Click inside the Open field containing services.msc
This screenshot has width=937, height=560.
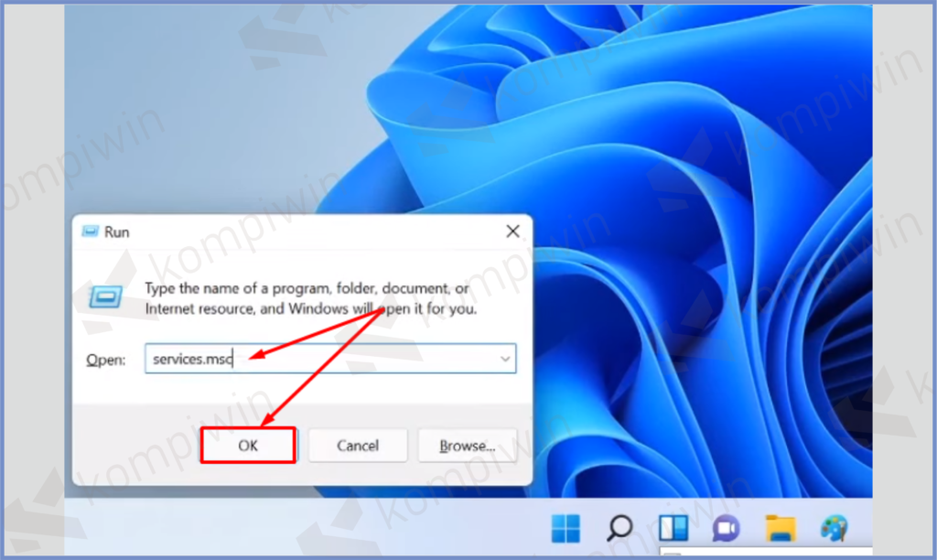(x=320, y=360)
